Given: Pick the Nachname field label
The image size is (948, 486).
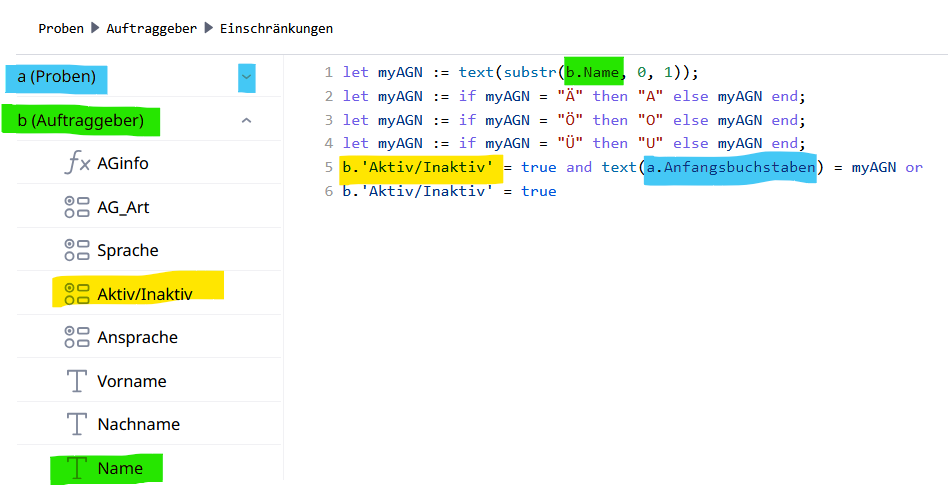Looking at the screenshot, I should (x=138, y=424).
